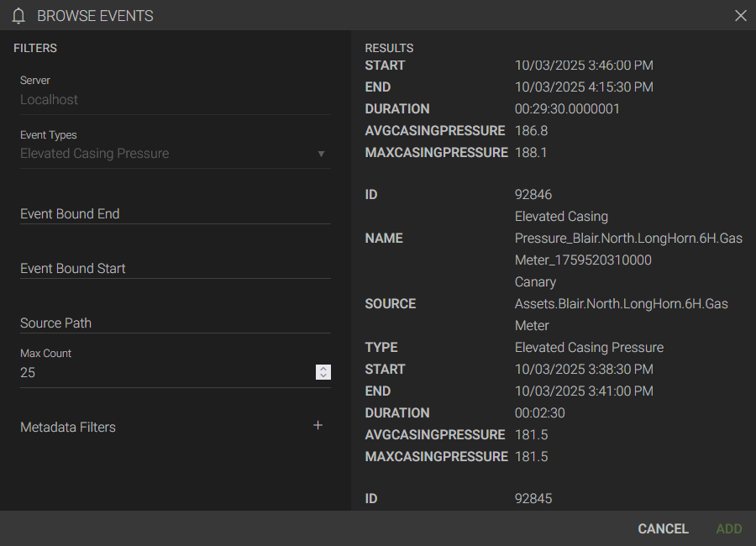Click into the Source Path field
This screenshot has width=756, height=546.
[175, 323]
